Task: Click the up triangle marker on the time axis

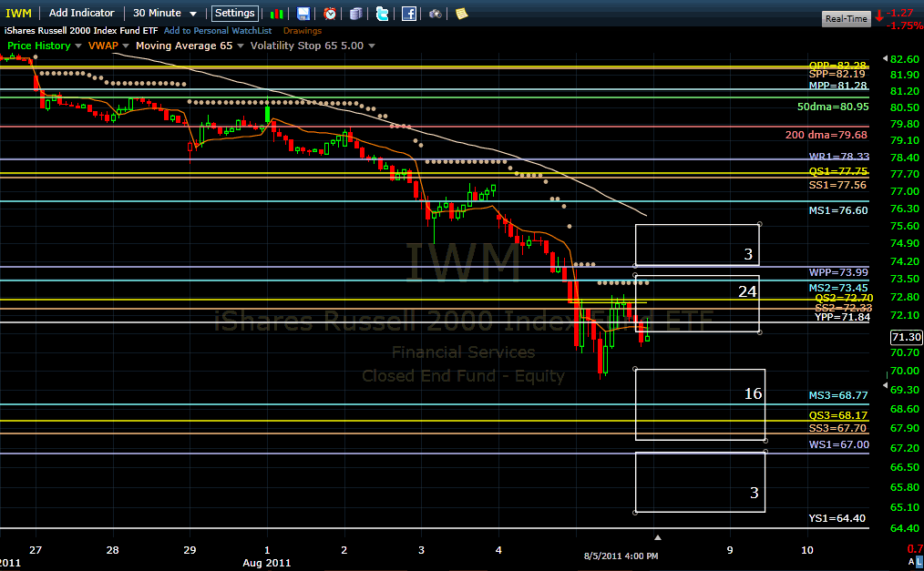Action: 658,537
